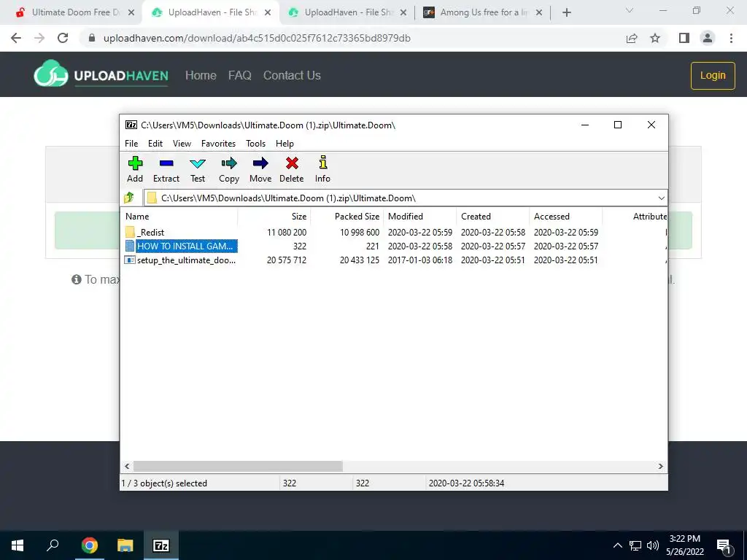Image resolution: width=747 pixels, height=560 pixels.
Task: Bookmark this page with the star
Action: click(x=655, y=38)
